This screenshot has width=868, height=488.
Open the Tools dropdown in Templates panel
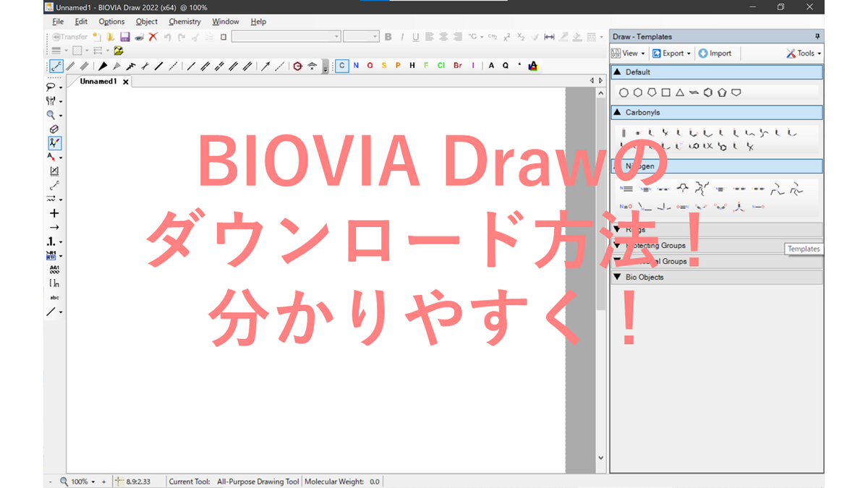[x=803, y=53]
